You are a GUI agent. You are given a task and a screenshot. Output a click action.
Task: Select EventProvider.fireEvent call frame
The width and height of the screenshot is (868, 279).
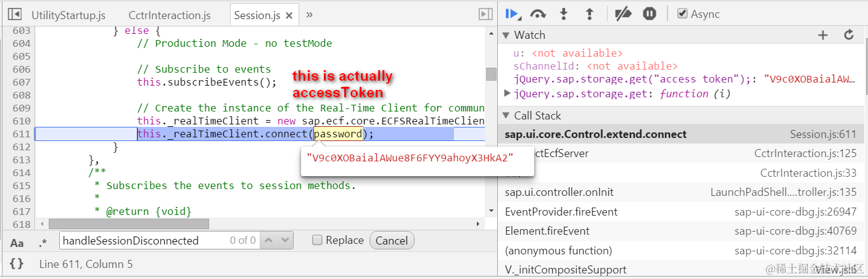click(x=680, y=212)
